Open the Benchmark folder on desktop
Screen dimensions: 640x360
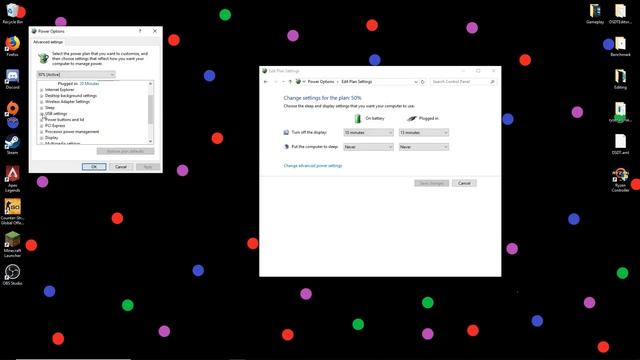click(x=620, y=46)
